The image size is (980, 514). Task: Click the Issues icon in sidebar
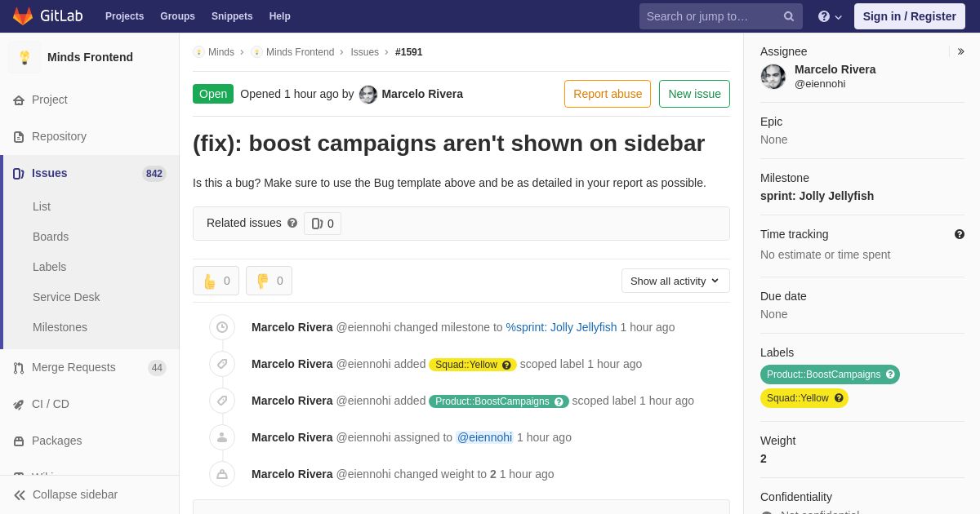[19, 173]
